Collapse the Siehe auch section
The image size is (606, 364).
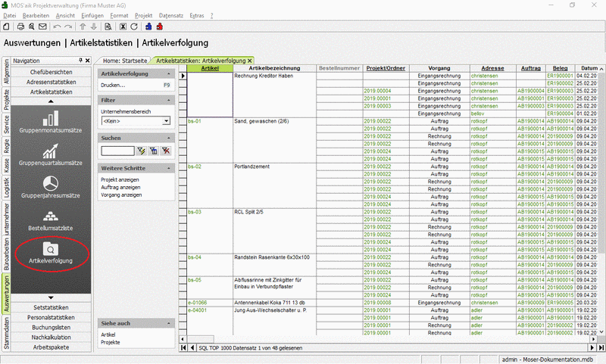tap(168, 323)
